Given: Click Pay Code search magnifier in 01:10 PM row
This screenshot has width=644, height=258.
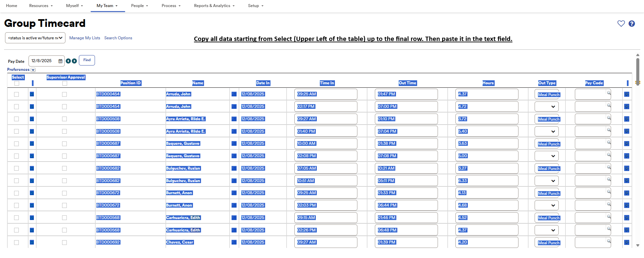Looking at the screenshot, I should pyautogui.click(x=608, y=118).
